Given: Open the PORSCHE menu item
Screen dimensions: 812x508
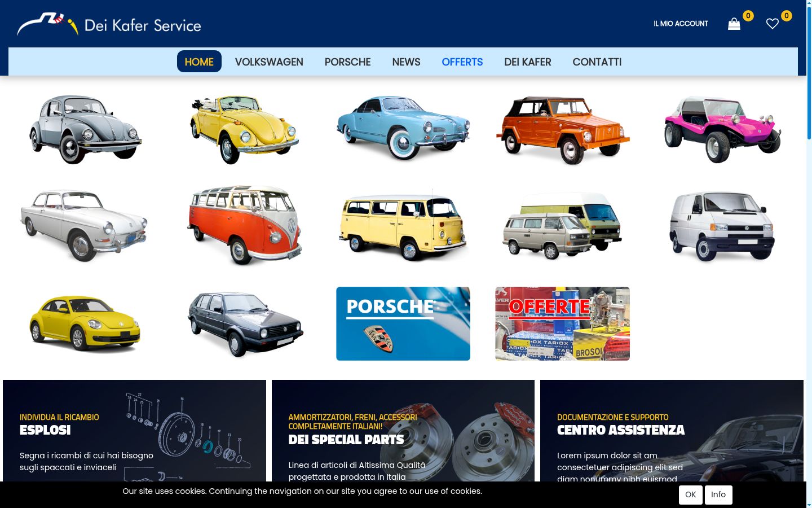Looking at the screenshot, I should click(347, 62).
